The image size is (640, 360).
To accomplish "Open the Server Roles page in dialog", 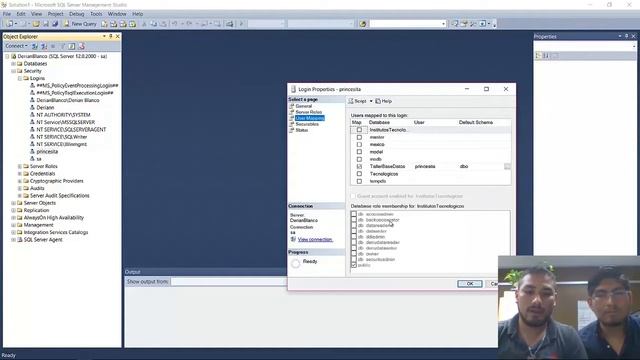I will tap(309, 112).
